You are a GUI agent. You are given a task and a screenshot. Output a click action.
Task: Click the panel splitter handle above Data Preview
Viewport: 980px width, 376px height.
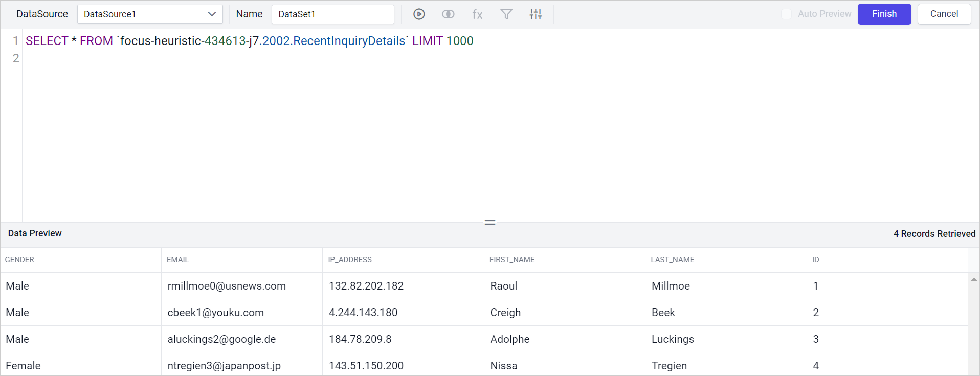point(490,222)
